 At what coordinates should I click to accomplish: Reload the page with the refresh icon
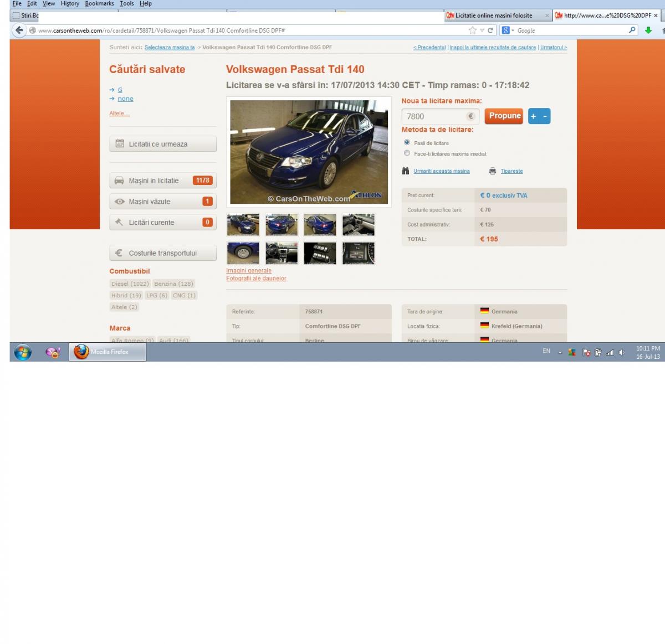(x=490, y=30)
